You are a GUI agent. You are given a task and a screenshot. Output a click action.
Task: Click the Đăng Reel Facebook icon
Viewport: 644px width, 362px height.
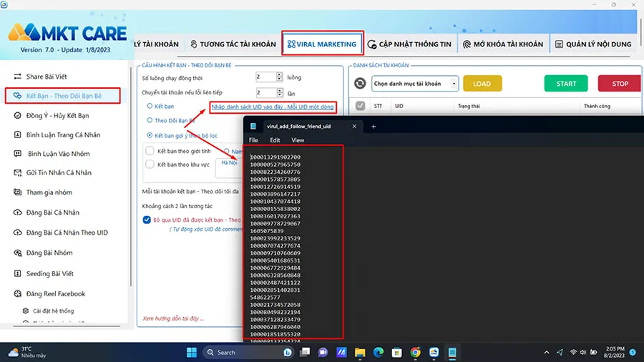18,293
